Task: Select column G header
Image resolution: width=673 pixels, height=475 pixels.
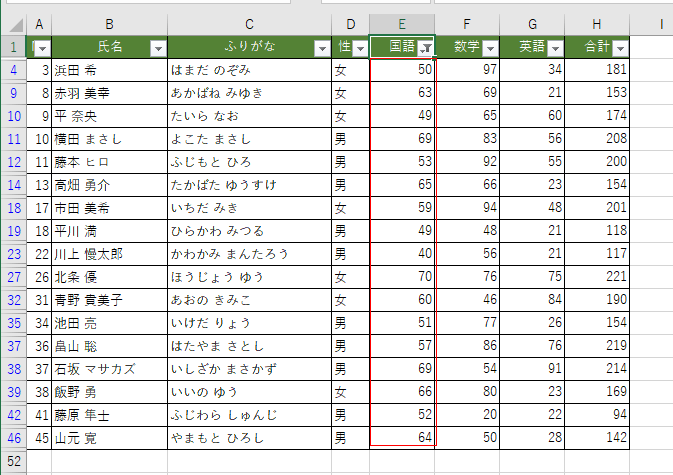Action: tap(532, 24)
